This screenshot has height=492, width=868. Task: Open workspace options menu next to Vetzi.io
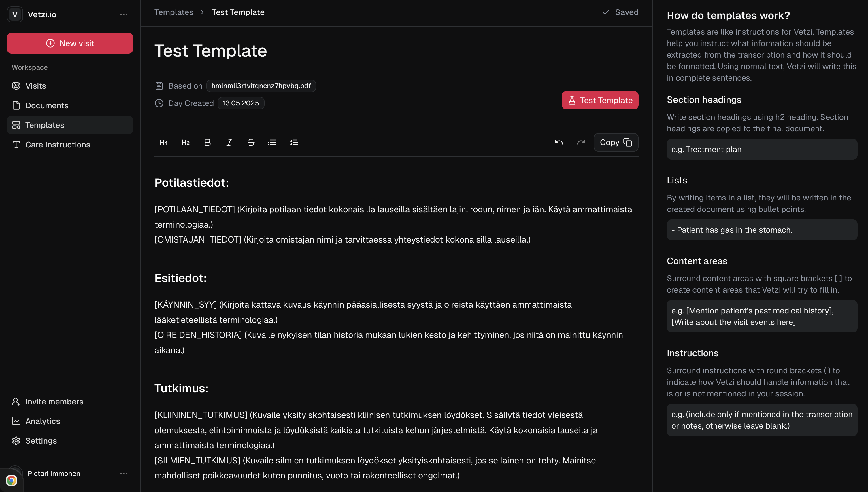click(x=124, y=14)
